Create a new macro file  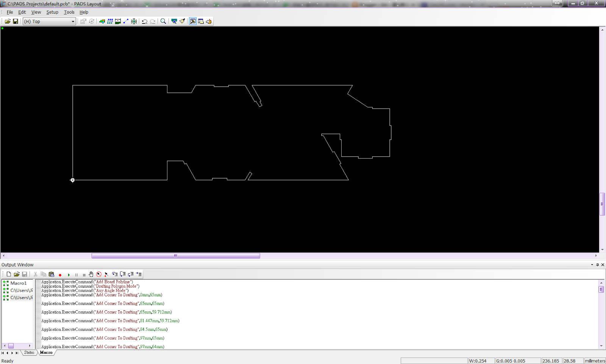click(x=9, y=274)
